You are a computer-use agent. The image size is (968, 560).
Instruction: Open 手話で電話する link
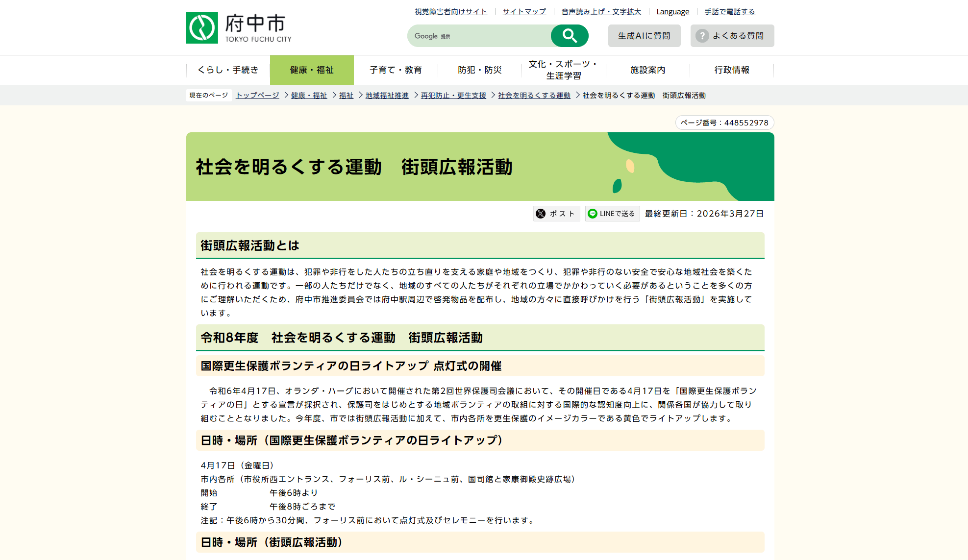[x=729, y=12]
